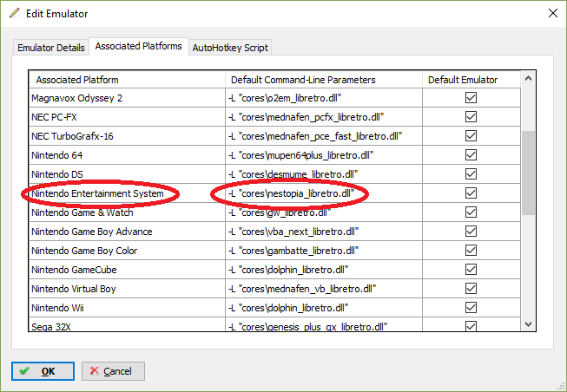Select the Nintendo DS platform cell

(x=127, y=174)
